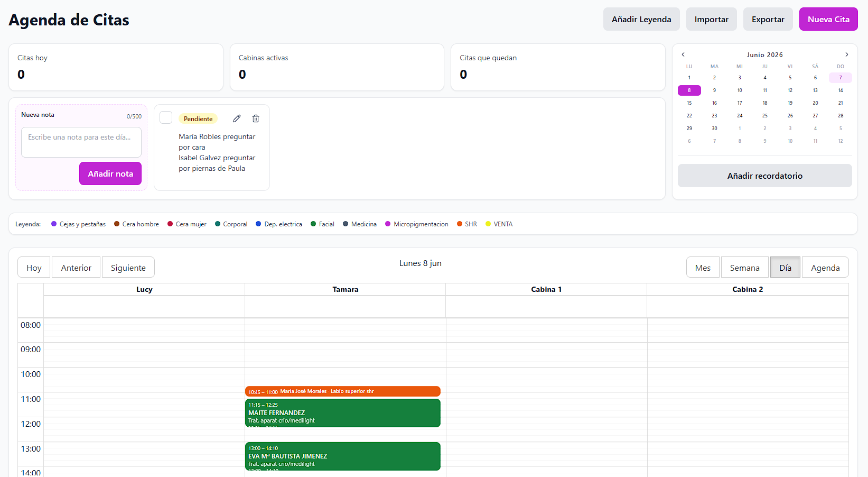Click the Lunes 8 jun date label

(421, 263)
